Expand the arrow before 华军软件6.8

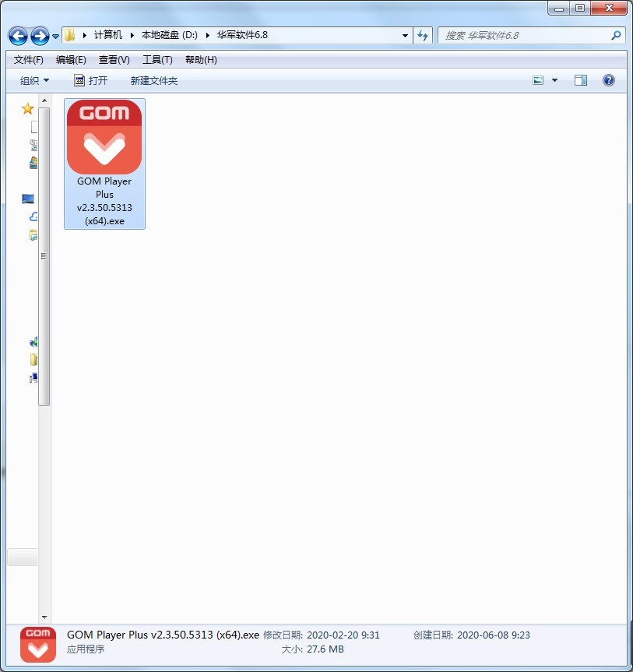(207, 35)
